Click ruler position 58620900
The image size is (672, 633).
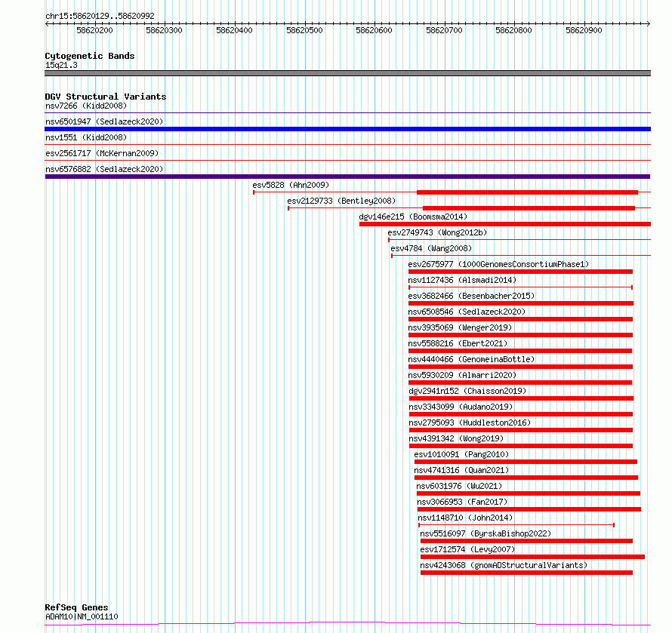coord(584,30)
